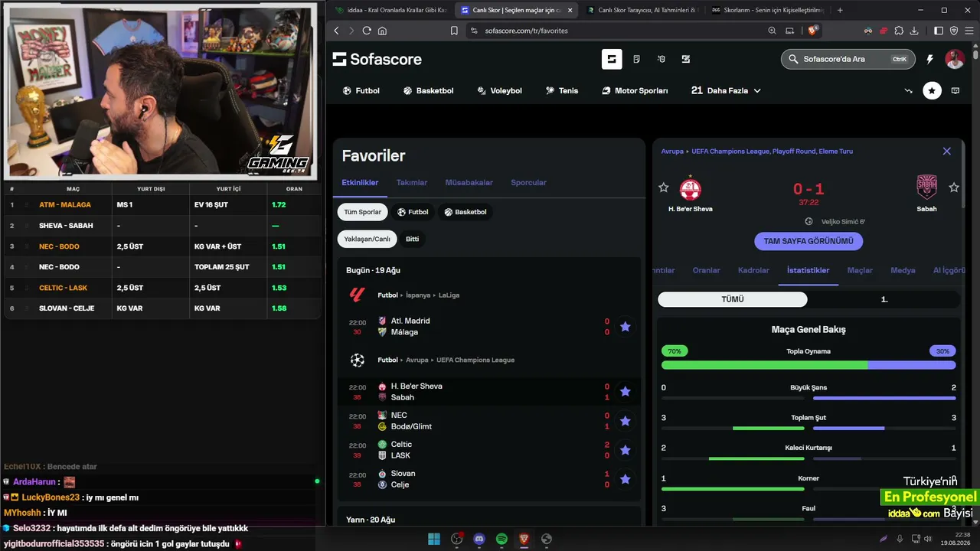Unfavorite the Atl. Madrid vs Málaga match
980x551 pixels.
(x=625, y=327)
